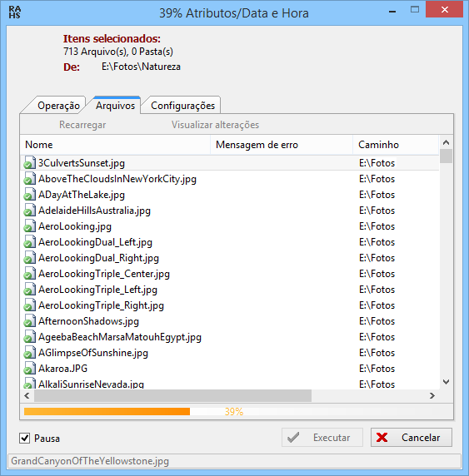
Task: Click the scroll right arrow of file list
Action: click(432, 395)
